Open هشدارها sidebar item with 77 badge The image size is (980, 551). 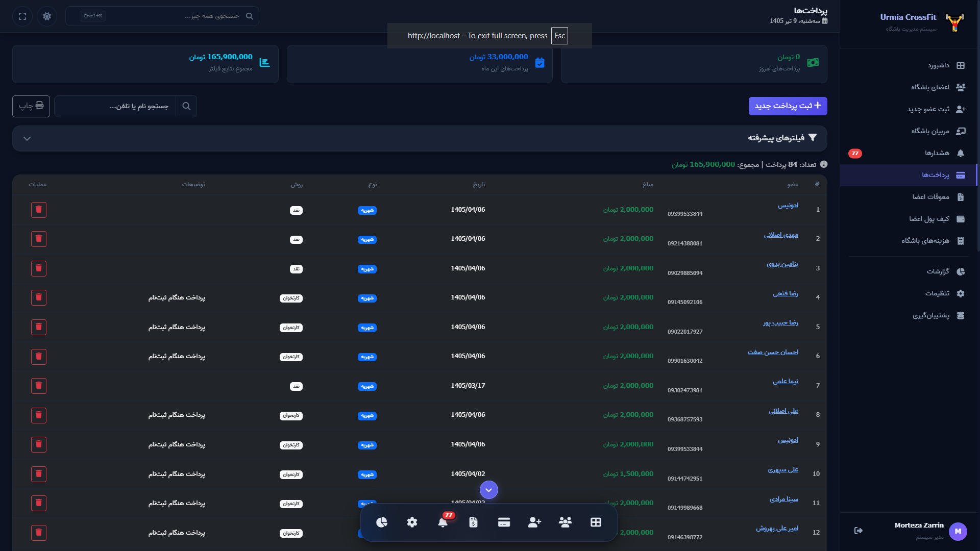909,153
